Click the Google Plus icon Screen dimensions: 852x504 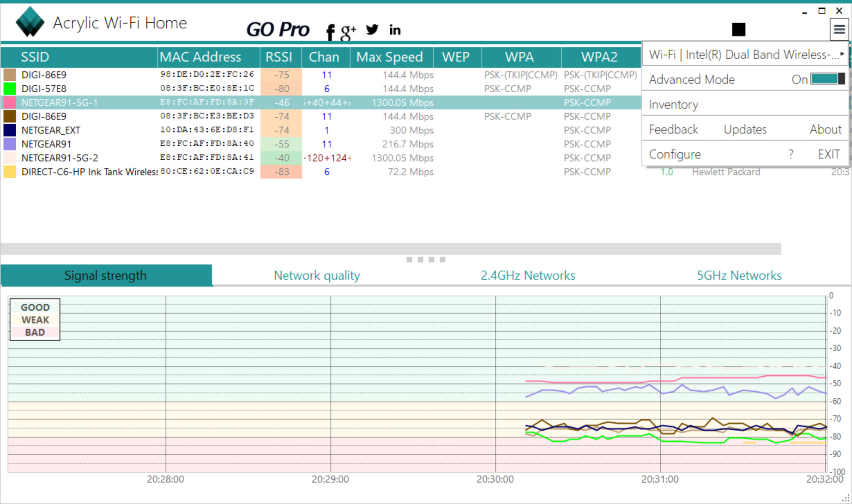coord(348,31)
